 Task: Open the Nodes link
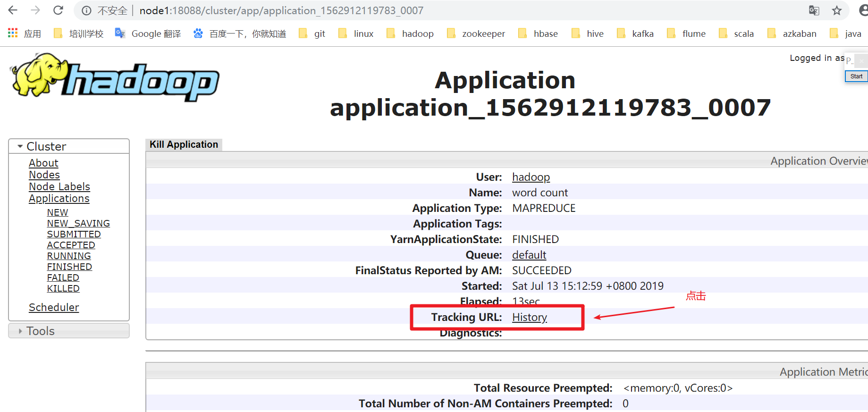pos(44,175)
